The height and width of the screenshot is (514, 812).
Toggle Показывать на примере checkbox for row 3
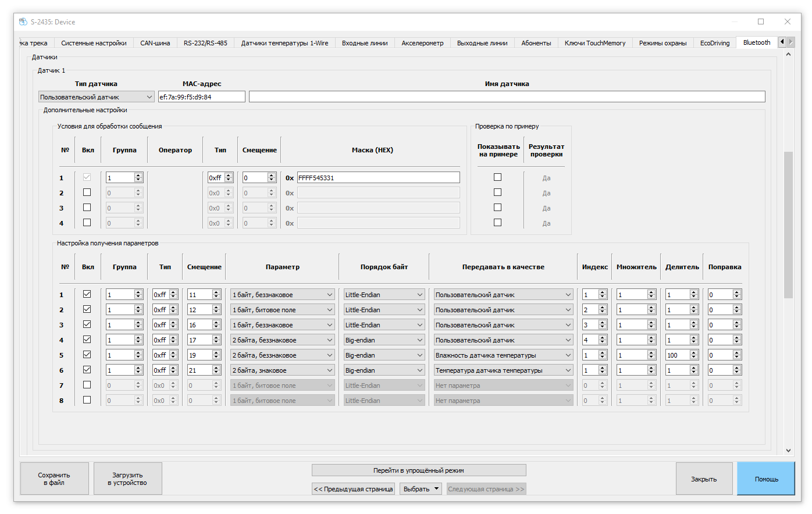pos(497,208)
